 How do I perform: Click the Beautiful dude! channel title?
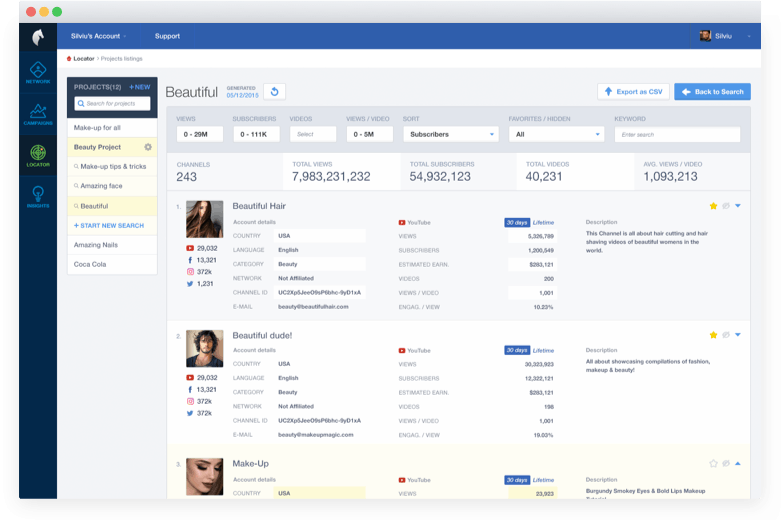point(262,335)
